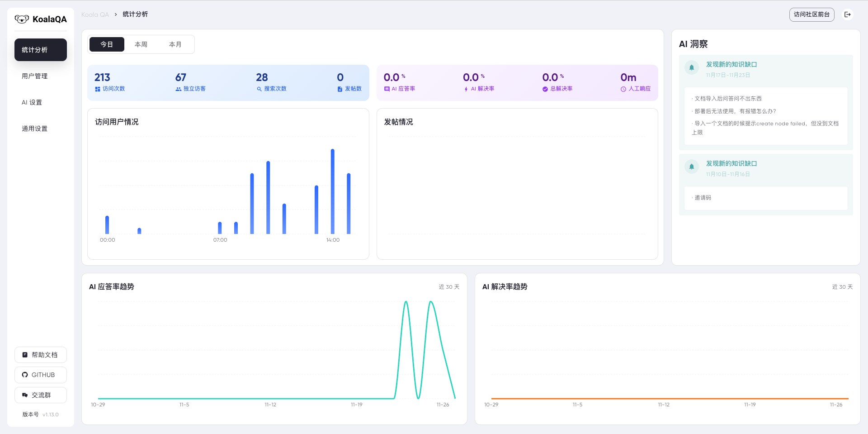
Task: Click the KoalaQA koala logo icon
Action: [x=22, y=19]
